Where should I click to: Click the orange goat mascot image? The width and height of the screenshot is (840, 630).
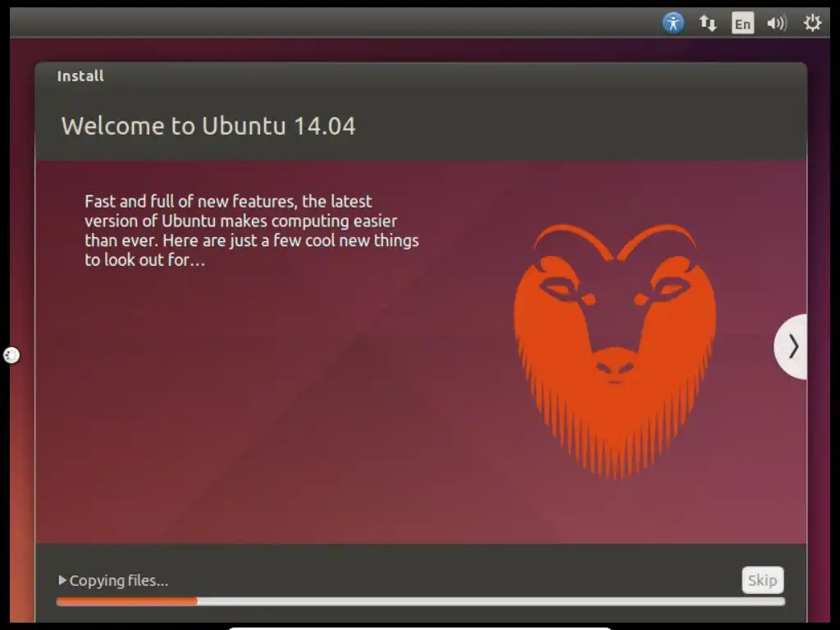tap(615, 351)
